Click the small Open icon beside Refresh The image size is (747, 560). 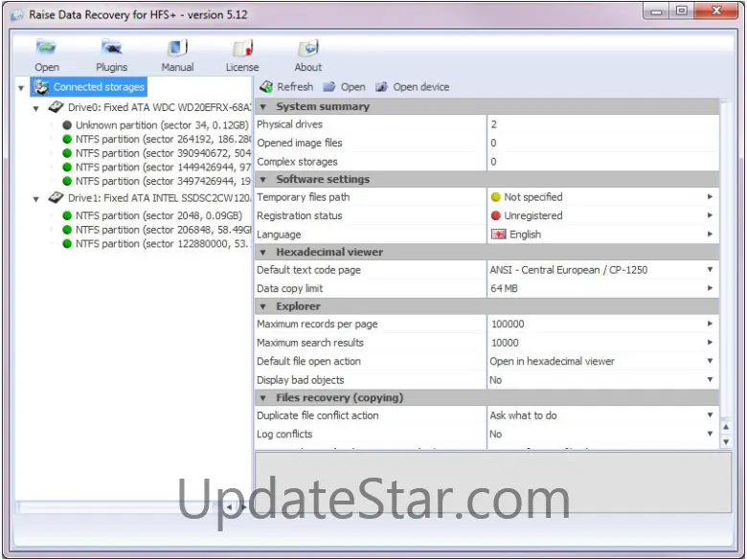[x=329, y=87]
